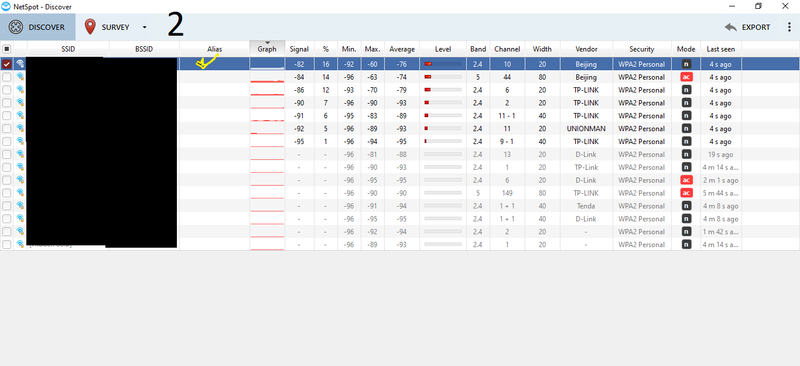The height and width of the screenshot is (366, 800).
Task: Click the Export arrow icon
Action: point(731,27)
